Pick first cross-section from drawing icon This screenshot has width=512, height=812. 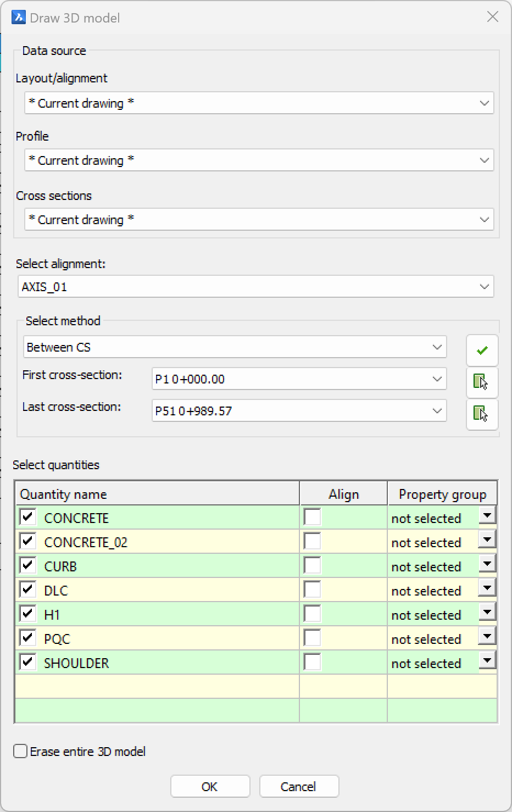point(482,382)
